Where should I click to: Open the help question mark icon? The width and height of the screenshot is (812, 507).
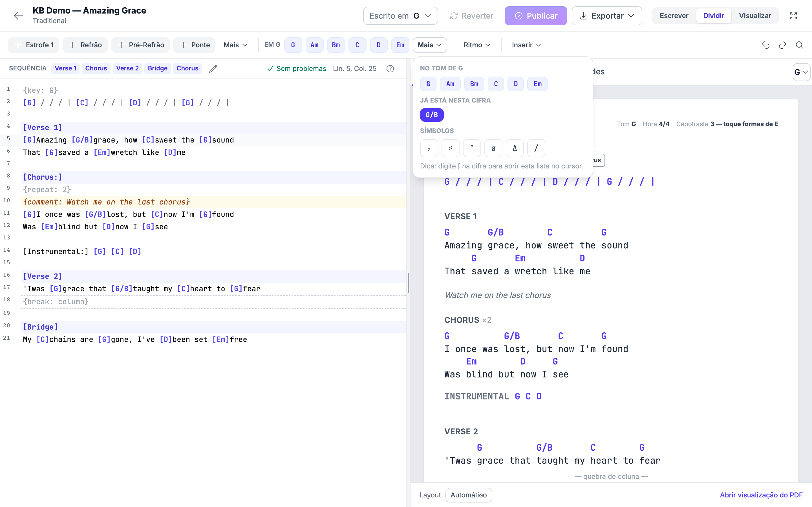tap(390, 69)
